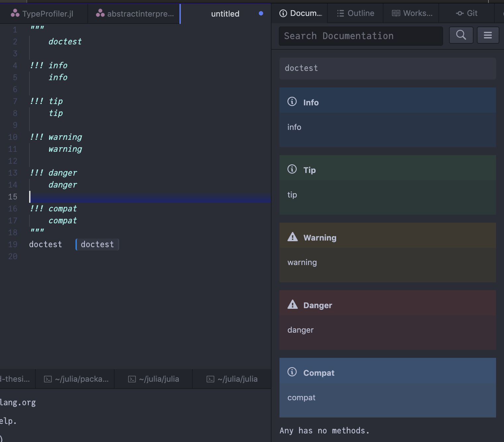Image resolution: width=504 pixels, height=442 pixels.
Task: Click the info icon on Documentation tab
Action: [x=283, y=13]
